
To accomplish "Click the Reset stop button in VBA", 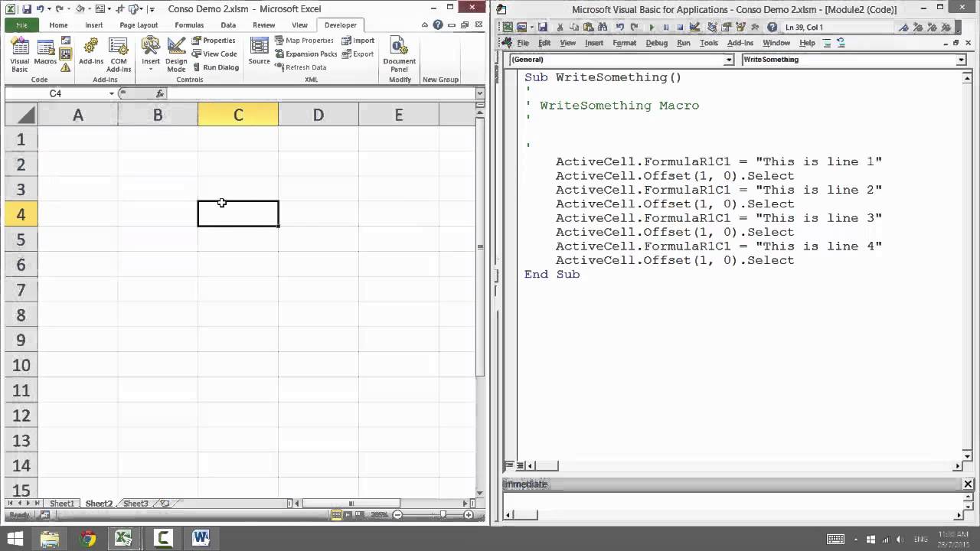I will (679, 28).
